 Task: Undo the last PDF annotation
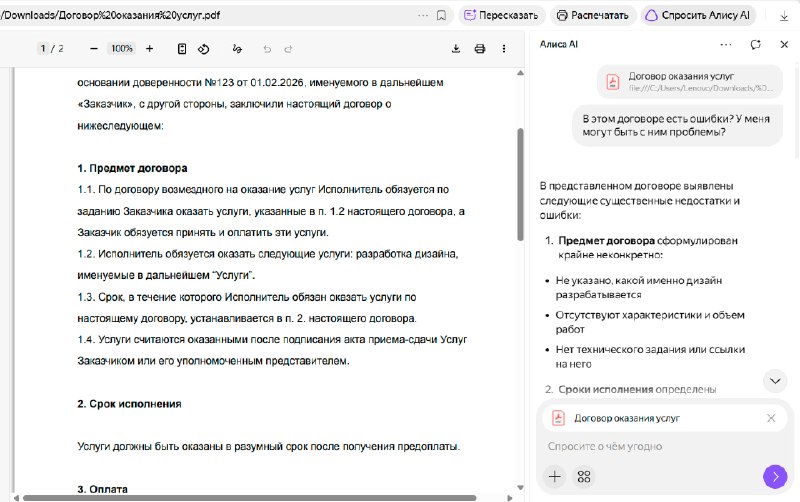point(267,49)
